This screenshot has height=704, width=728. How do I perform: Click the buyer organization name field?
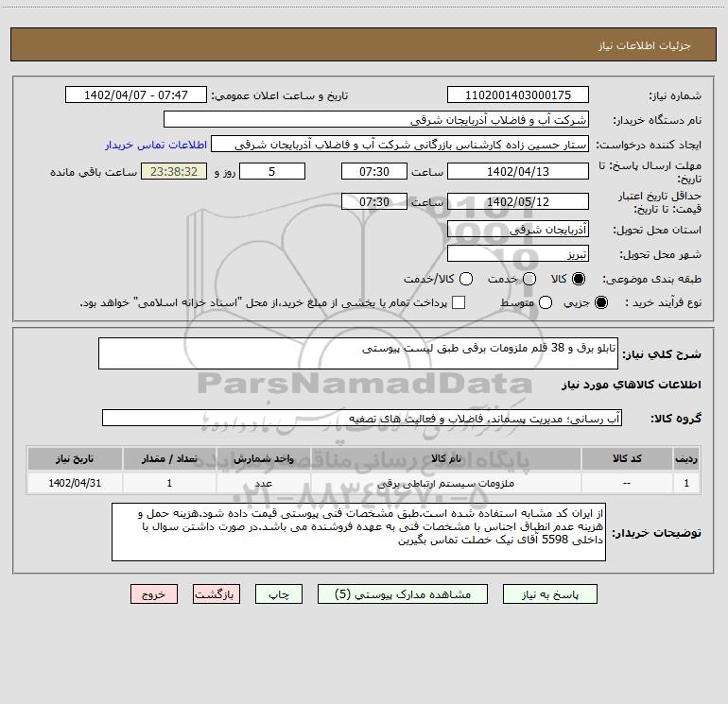coord(376,120)
